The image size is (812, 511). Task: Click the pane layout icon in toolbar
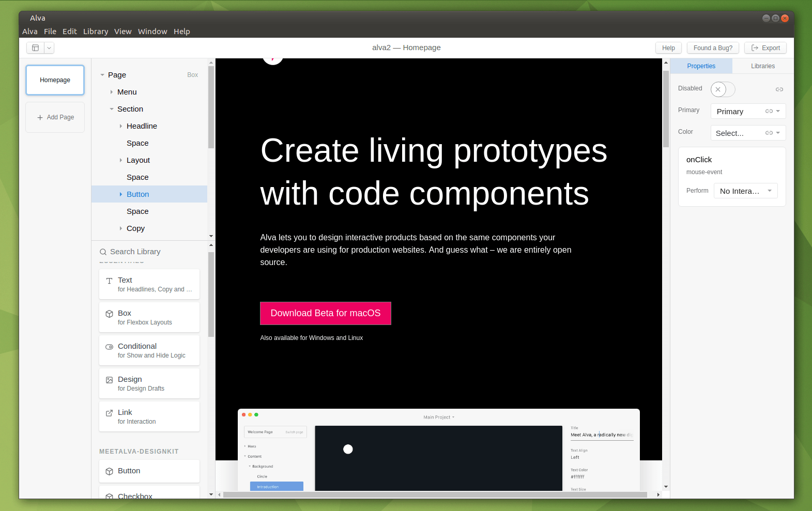point(35,48)
